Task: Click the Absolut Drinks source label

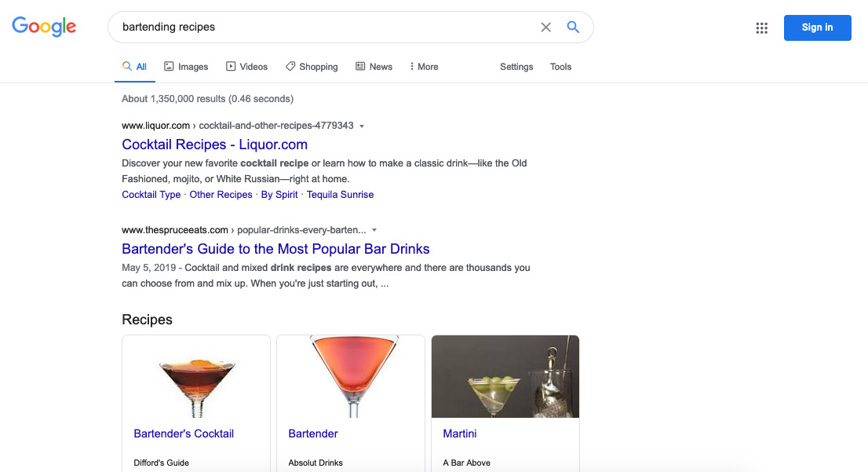Action: pyautogui.click(x=315, y=463)
